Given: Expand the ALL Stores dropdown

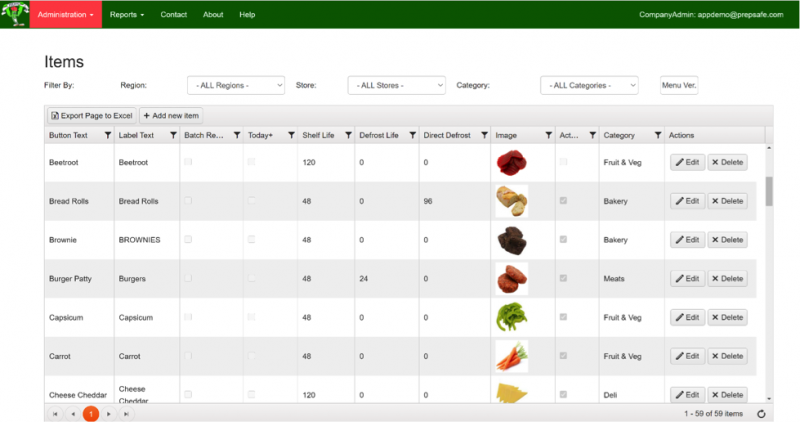Looking at the screenshot, I should (x=396, y=86).
